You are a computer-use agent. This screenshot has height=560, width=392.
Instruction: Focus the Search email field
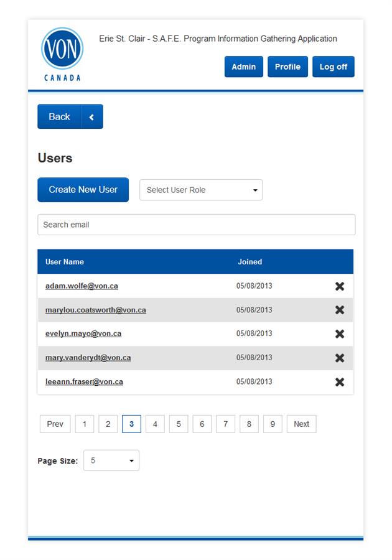coord(197,225)
